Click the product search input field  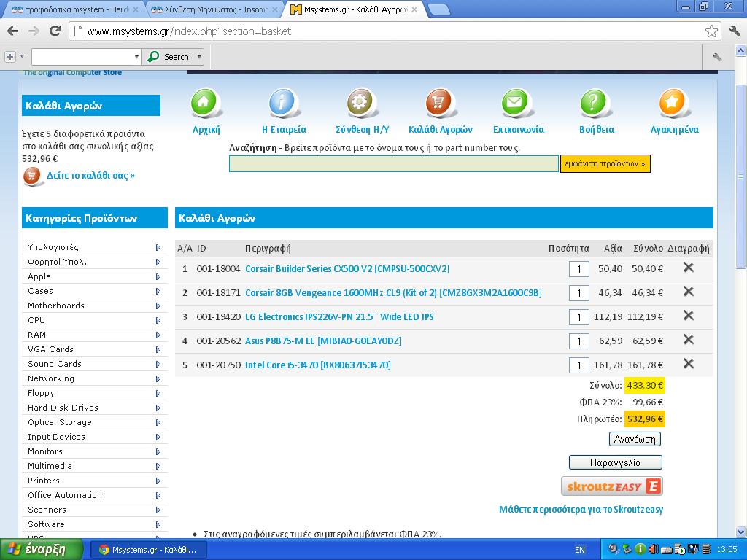393,164
